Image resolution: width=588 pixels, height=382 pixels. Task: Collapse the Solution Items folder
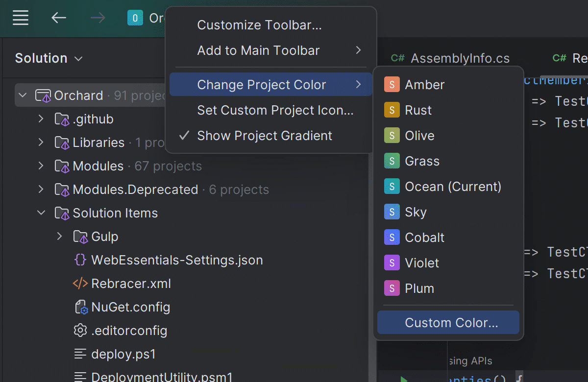[41, 213]
